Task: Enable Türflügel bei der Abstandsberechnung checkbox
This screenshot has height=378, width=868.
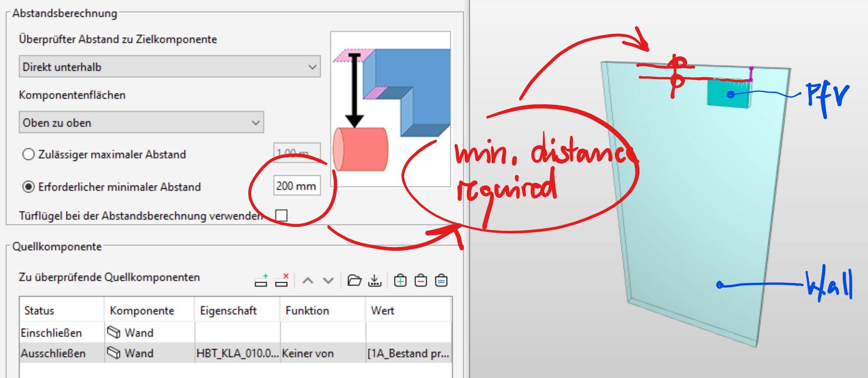Action: pyautogui.click(x=281, y=215)
